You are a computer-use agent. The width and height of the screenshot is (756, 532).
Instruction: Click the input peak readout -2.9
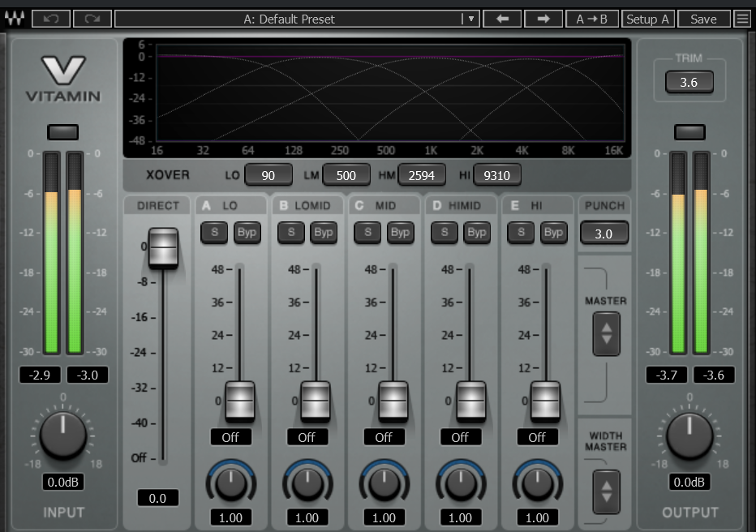click(40, 375)
